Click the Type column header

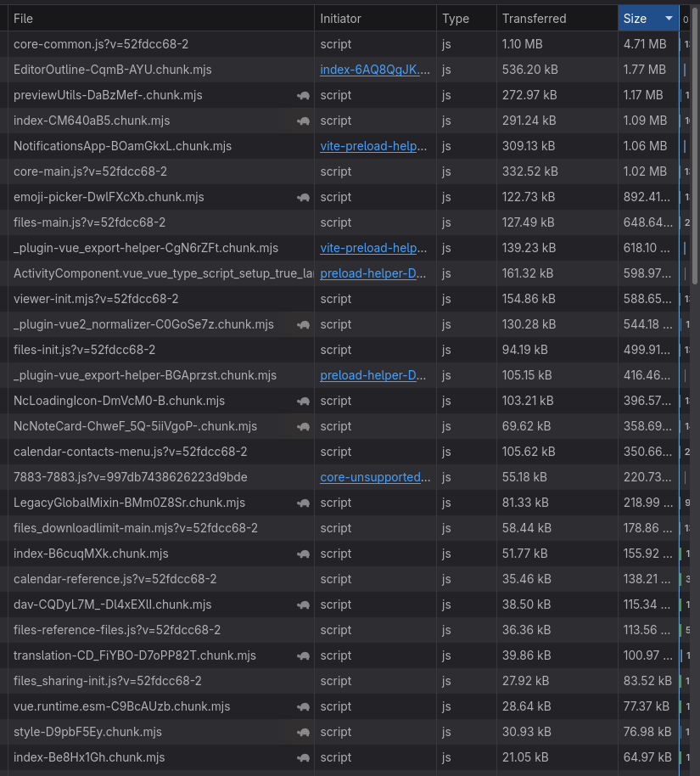(465, 19)
